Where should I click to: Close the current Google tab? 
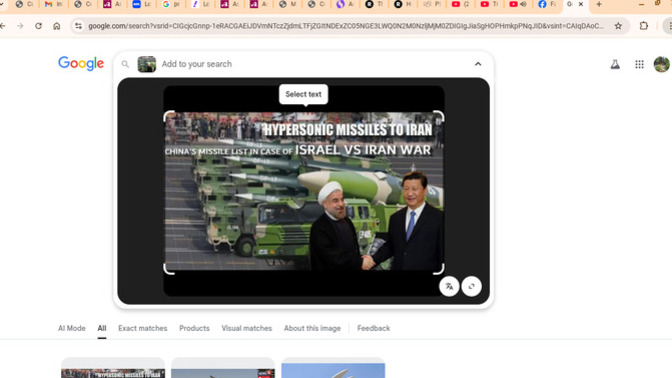click(x=581, y=4)
